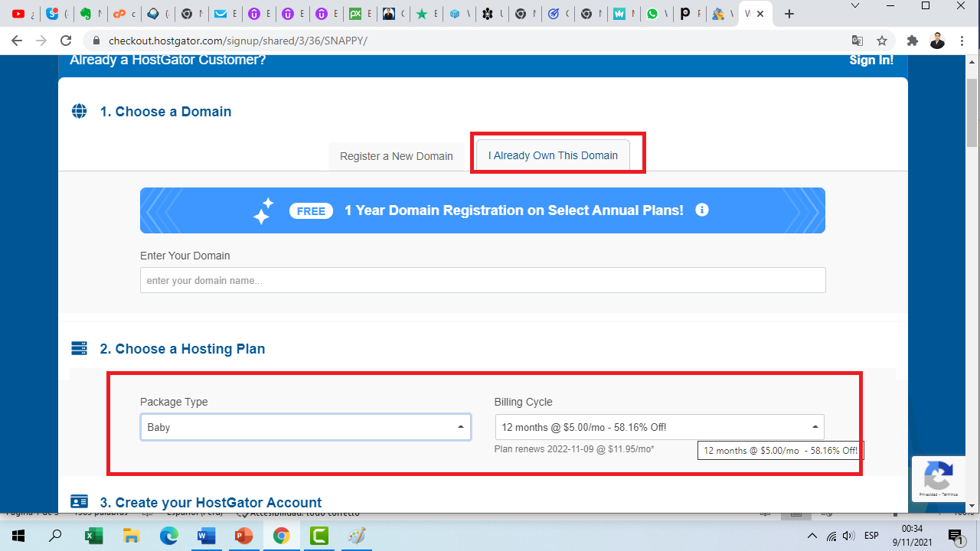This screenshot has width=980, height=551.
Task: Open Chrome extensions puzzle icon
Action: coord(912,41)
